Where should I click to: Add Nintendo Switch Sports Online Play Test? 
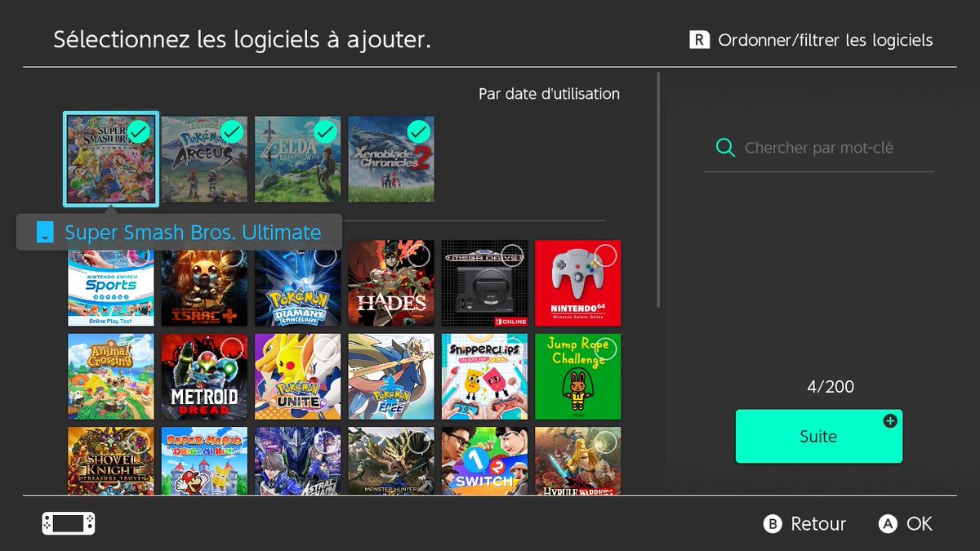tap(111, 283)
